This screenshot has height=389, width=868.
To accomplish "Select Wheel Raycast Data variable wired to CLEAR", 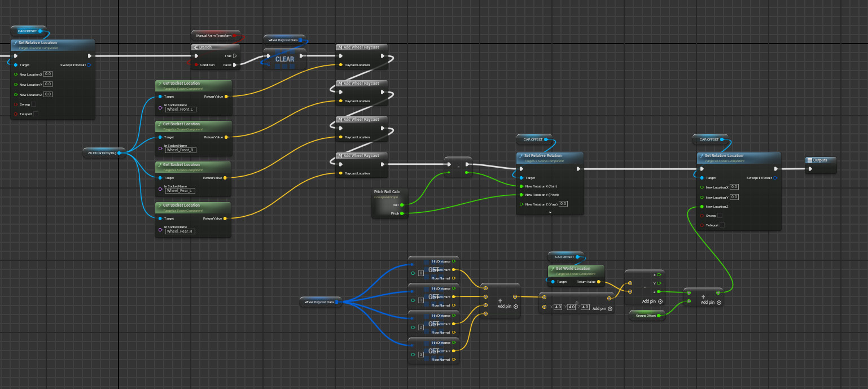I will pyautogui.click(x=285, y=40).
